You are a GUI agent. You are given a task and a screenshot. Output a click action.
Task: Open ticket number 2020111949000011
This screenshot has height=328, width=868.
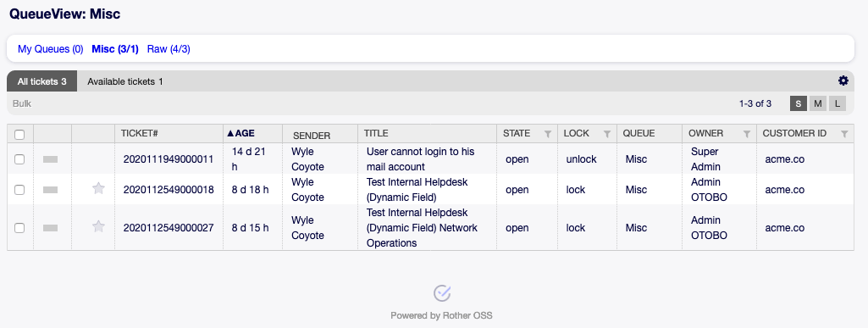[169, 159]
